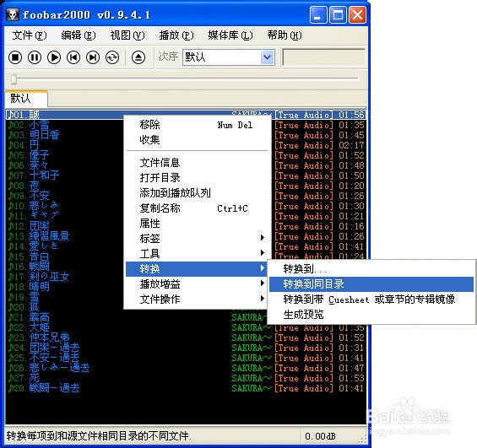The image size is (477, 448).
Task: Expand the 文件操作 submenu
Action: 197,299
